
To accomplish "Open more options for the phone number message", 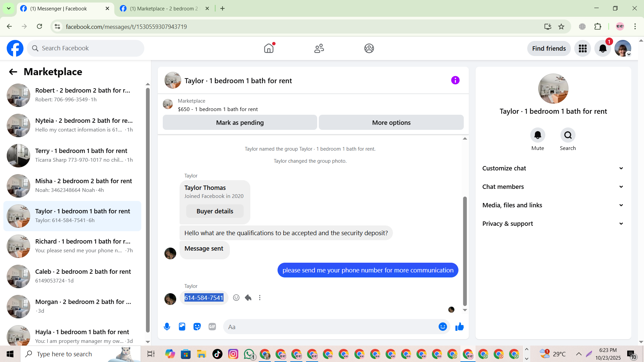I will pos(260,298).
